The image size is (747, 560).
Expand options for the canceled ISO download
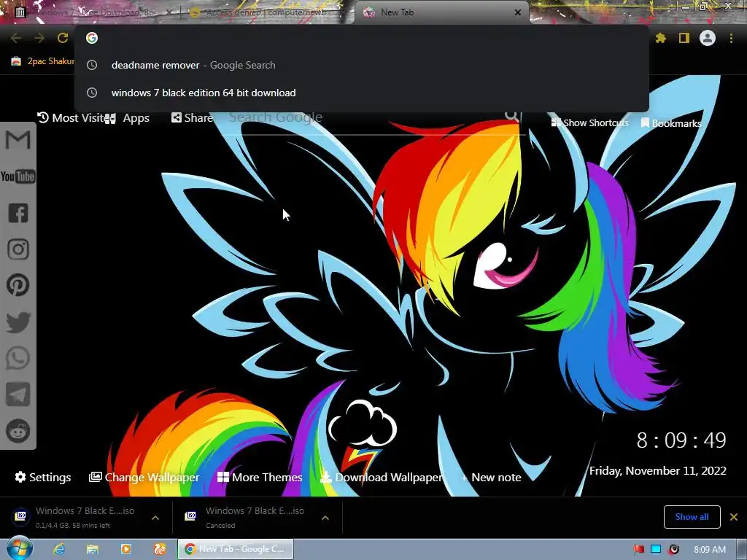pos(325,518)
